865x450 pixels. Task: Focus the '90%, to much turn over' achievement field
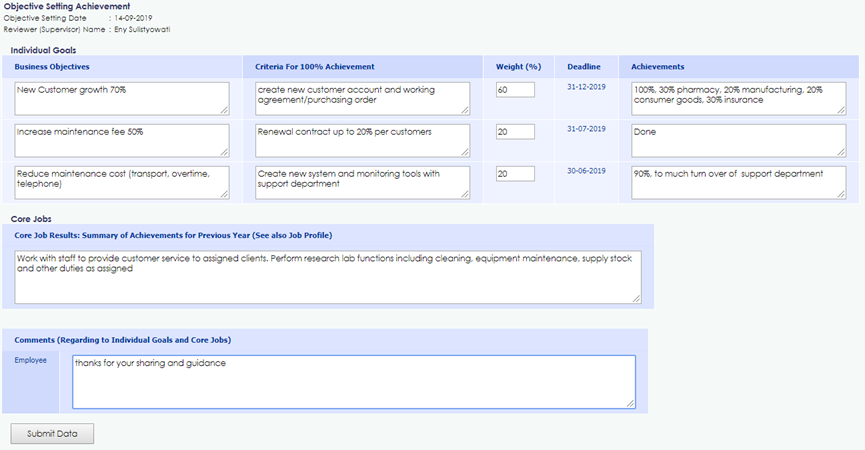click(x=738, y=182)
